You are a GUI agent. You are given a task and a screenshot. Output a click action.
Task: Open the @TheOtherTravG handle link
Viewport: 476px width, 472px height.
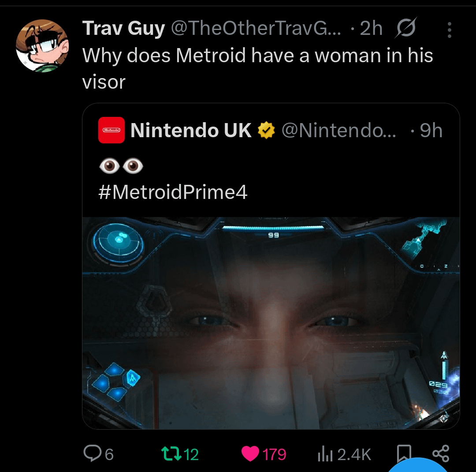(x=256, y=29)
